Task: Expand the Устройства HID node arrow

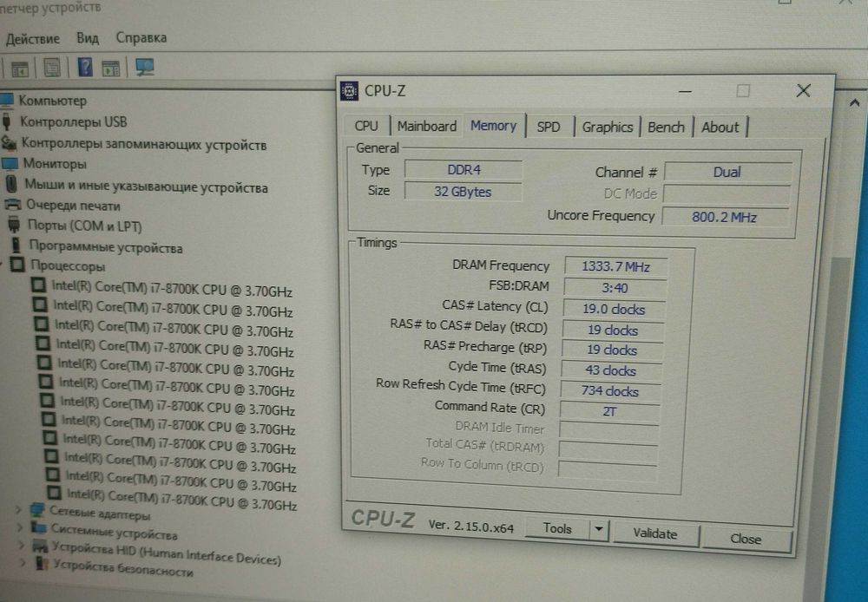Action: [22, 546]
